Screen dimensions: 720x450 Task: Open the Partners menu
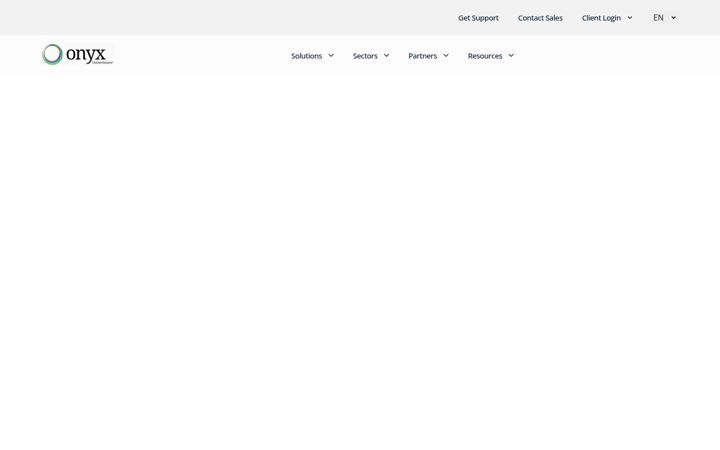(x=422, y=56)
